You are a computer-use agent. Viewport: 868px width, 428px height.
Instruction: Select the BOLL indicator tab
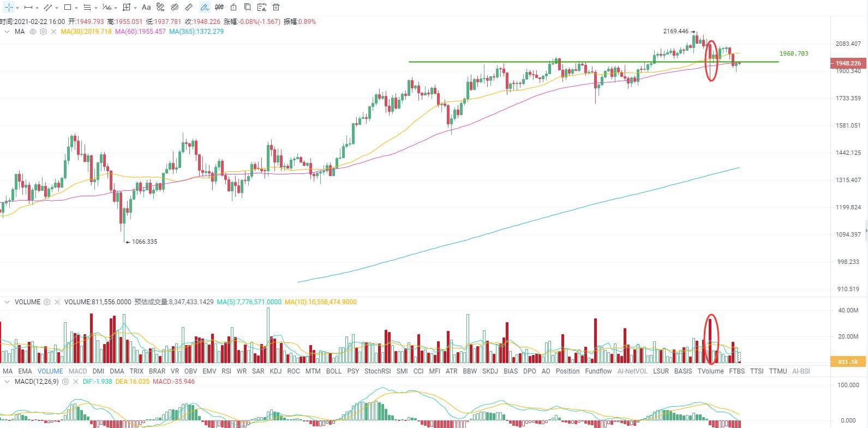[x=333, y=371]
